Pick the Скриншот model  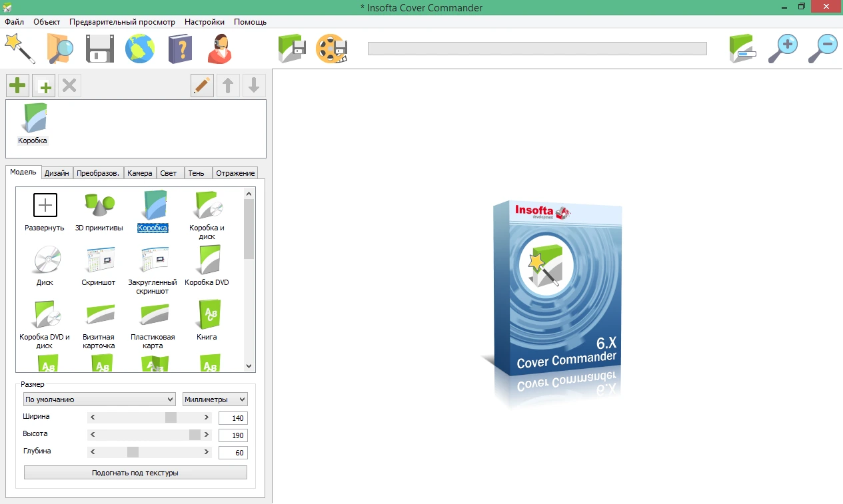(99, 266)
